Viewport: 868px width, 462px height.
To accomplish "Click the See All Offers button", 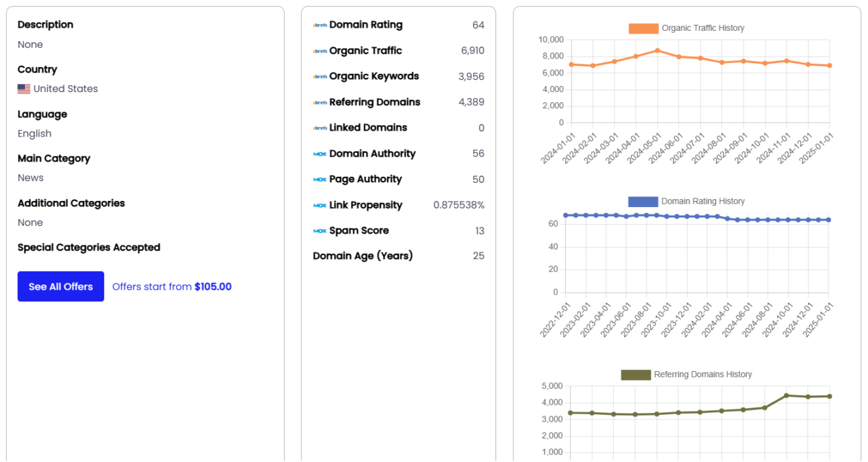I will pos(61,286).
